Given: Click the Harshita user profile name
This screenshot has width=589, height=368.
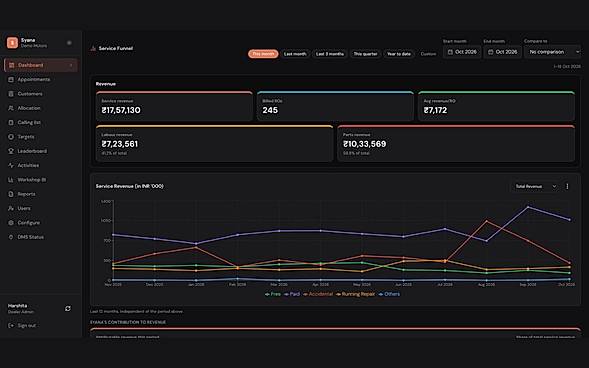Looking at the screenshot, I should click(17, 306).
